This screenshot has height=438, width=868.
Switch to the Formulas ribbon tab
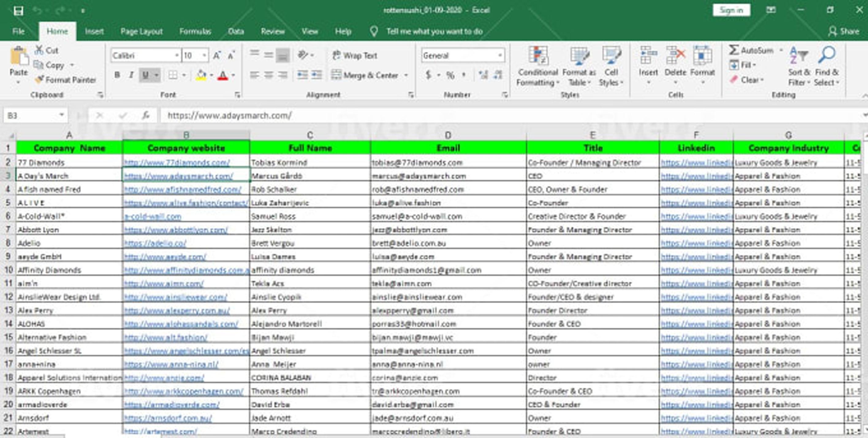pos(196,31)
